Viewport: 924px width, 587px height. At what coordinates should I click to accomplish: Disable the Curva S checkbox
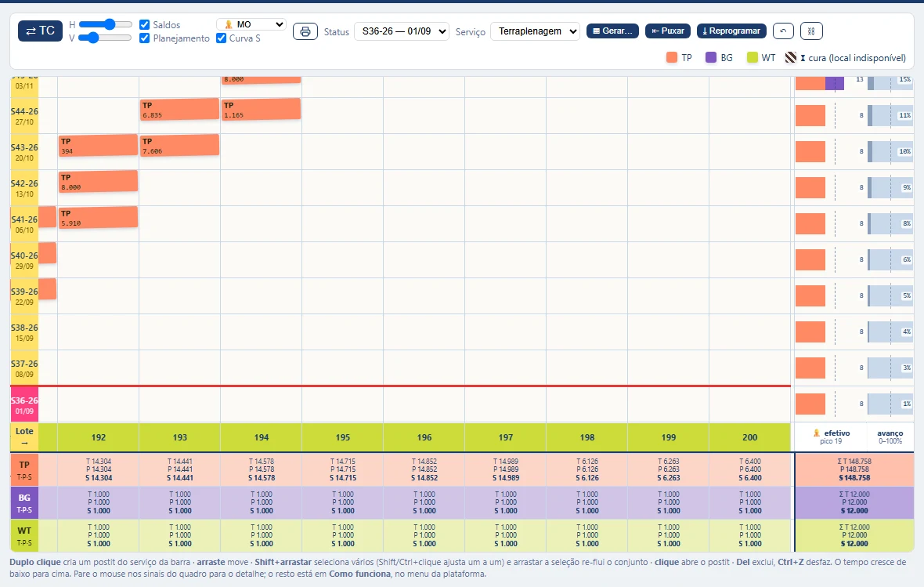pos(222,38)
